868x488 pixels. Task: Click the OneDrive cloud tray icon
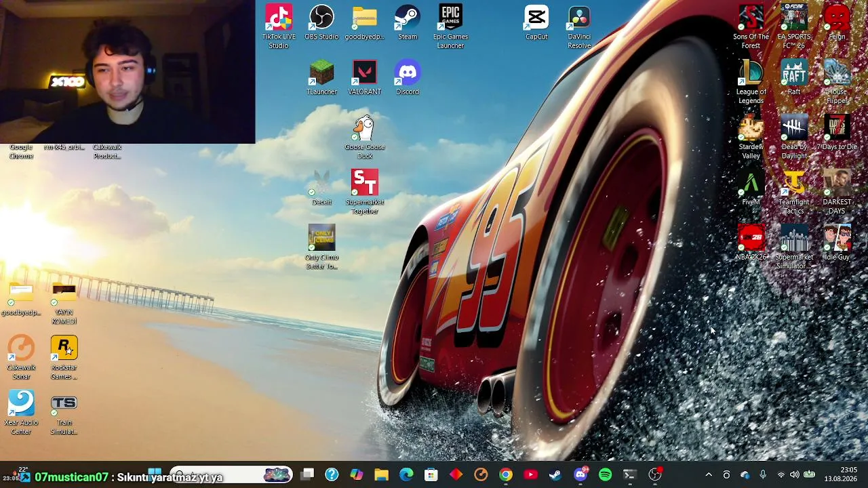745,475
